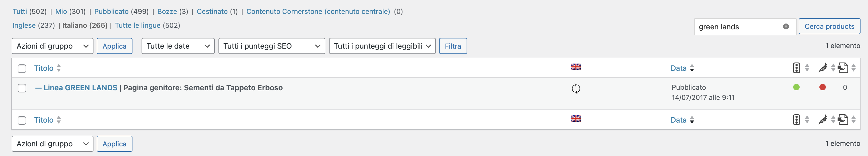This screenshot has height=156, width=868.
Task: Sort by readability feather icon in header
Action: tap(823, 68)
